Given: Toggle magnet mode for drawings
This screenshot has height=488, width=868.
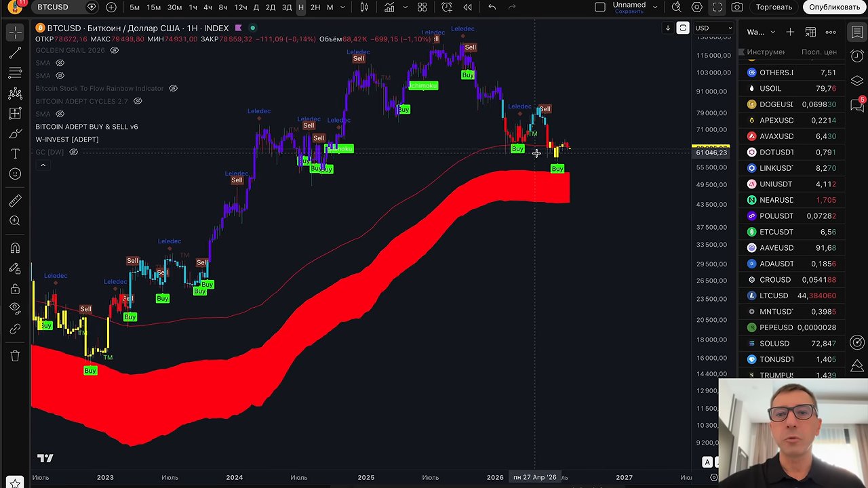Looking at the screenshot, I should pos(15,248).
